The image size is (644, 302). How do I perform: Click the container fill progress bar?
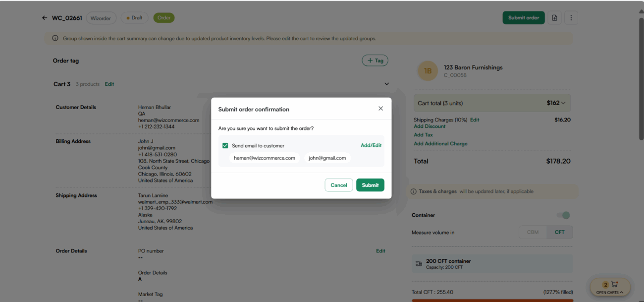(492, 300)
